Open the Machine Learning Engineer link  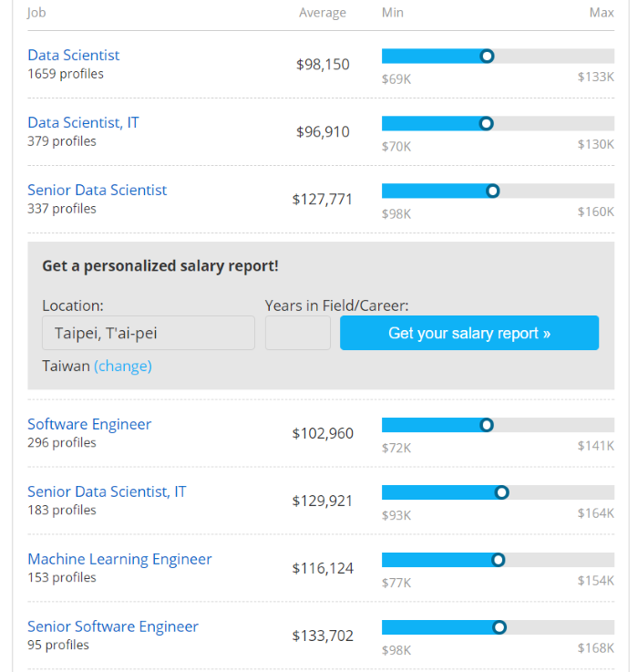(119, 560)
